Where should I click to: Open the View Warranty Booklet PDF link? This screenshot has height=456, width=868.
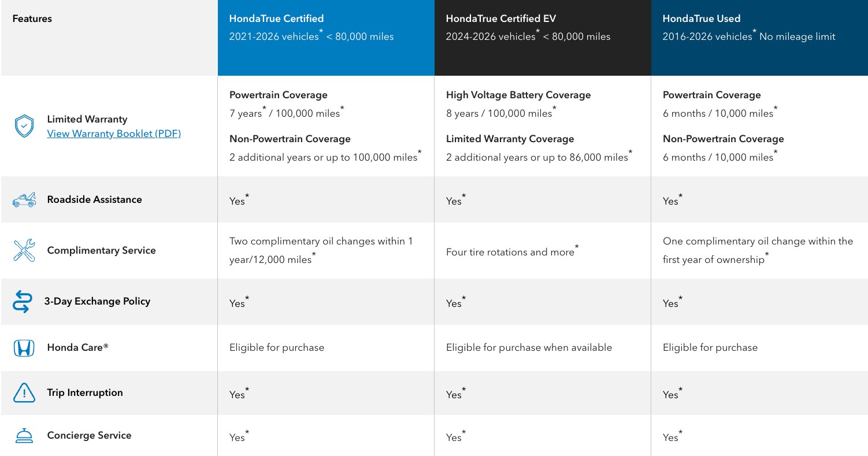(x=114, y=134)
